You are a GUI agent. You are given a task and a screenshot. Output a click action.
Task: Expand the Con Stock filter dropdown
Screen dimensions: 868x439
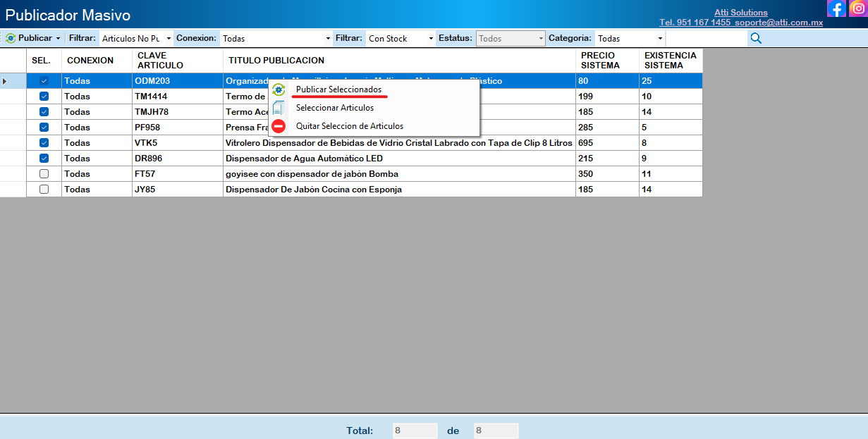(401, 38)
